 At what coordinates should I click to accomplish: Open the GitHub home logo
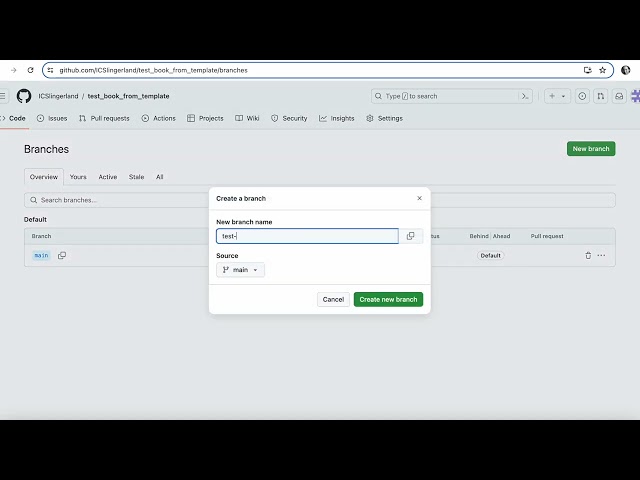tap(24, 96)
